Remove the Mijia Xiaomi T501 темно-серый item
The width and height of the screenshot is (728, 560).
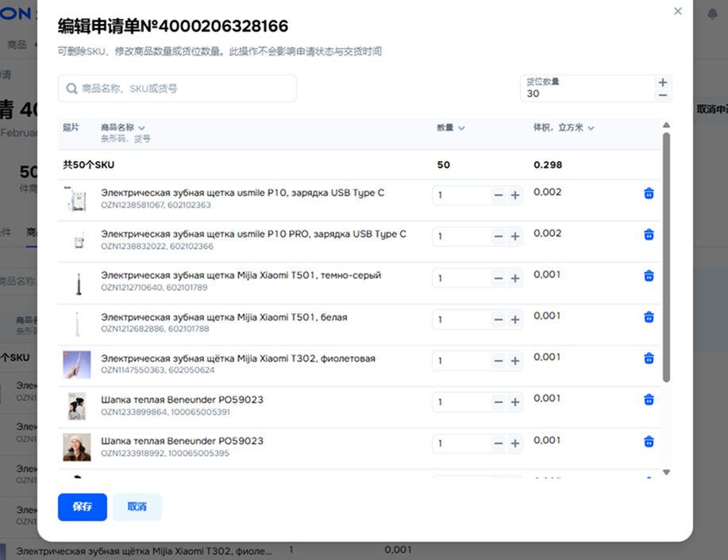tap(649, 276)
